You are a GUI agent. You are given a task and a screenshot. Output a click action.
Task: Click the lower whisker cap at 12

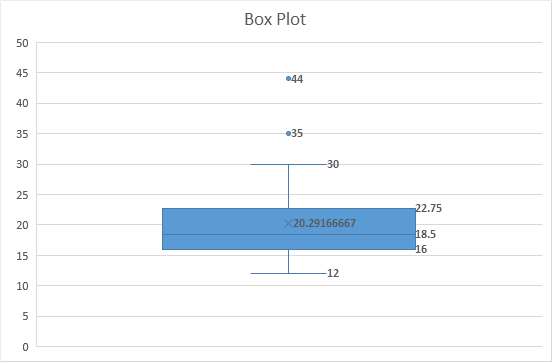[288, 273]
